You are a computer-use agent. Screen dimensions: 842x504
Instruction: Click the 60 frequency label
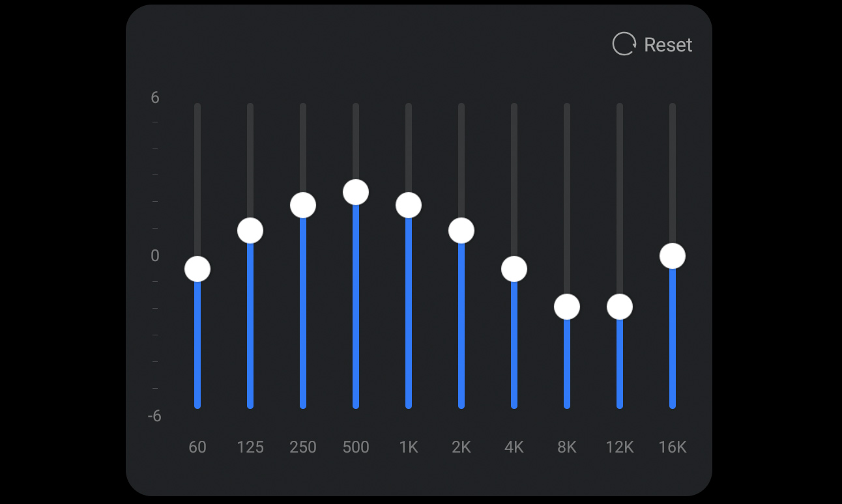click(197, 447)
